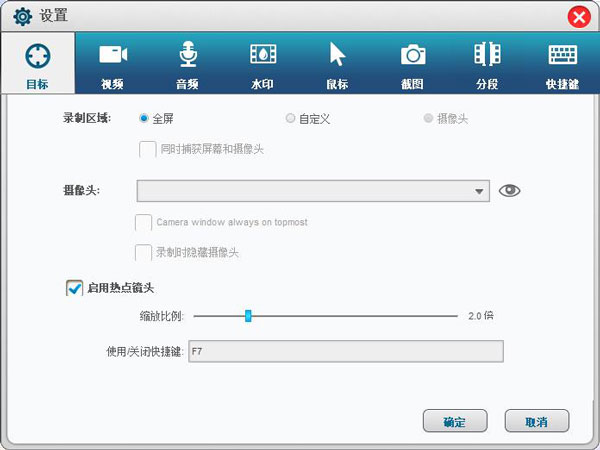Tick the 录制时隐藏摄像头 checkbox
600x450 pixels.
pyautogui.click(x=143, y=253)
